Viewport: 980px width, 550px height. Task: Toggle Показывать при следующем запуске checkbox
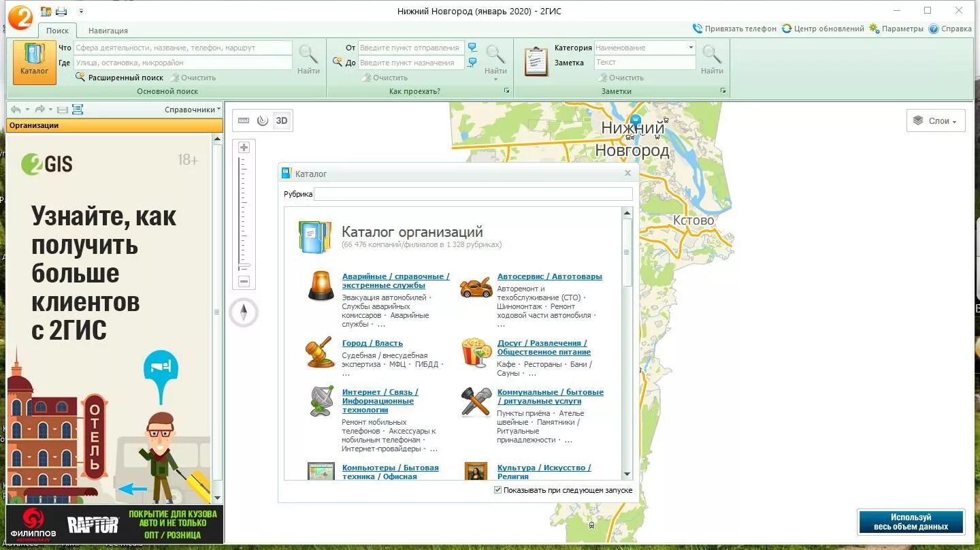[498, 490]
